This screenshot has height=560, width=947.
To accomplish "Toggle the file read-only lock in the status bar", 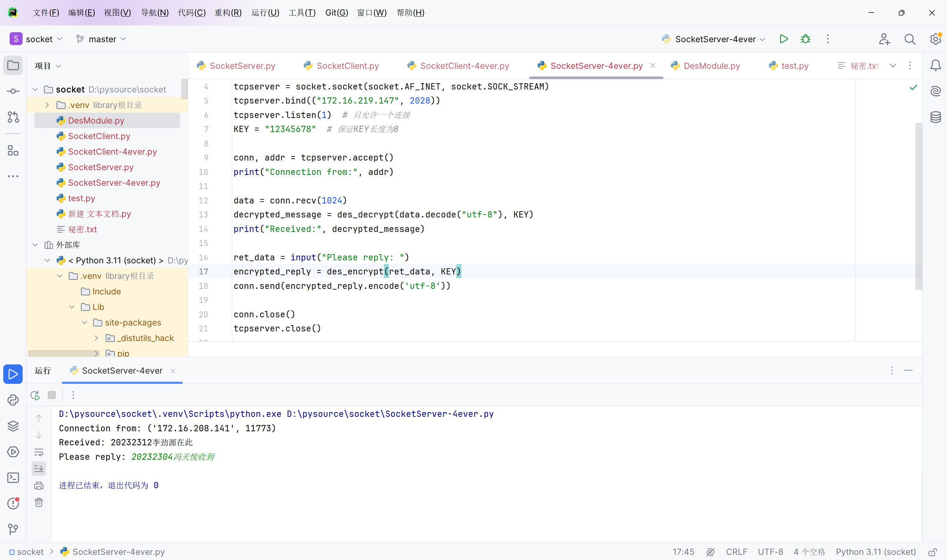I will [932, 552].
